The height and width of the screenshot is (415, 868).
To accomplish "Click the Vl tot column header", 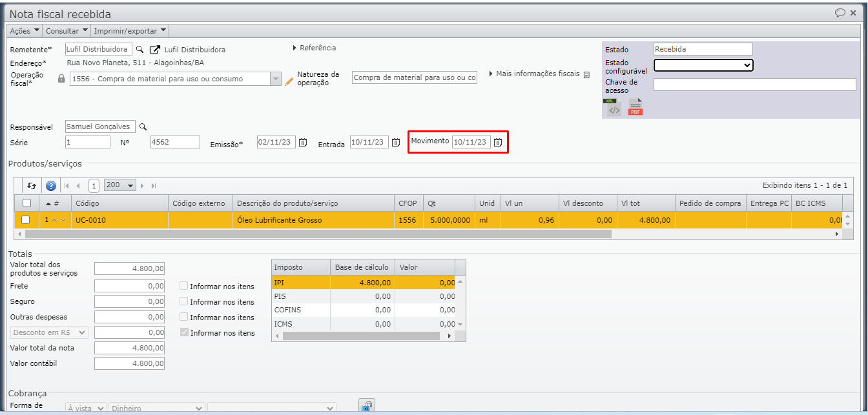I will coord(646,203).
